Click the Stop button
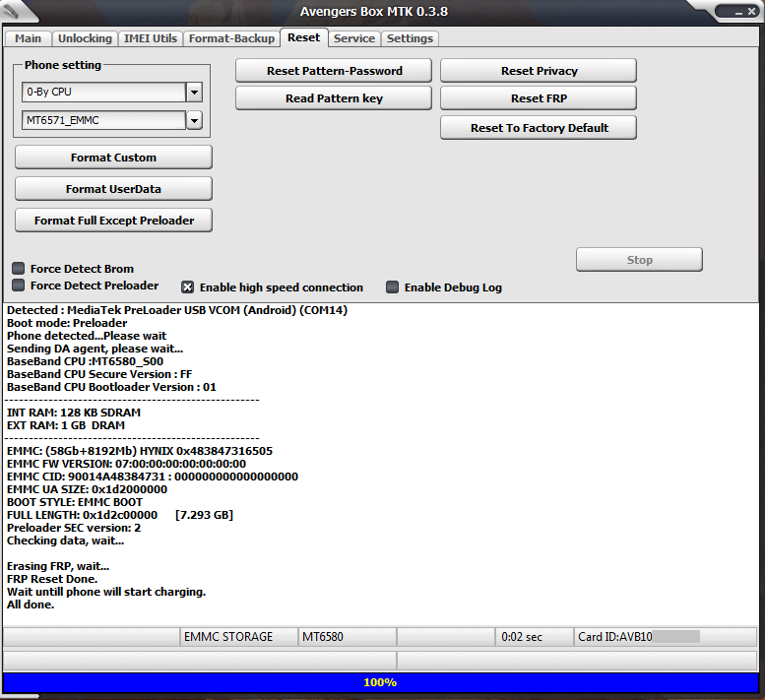765x700 pixels. [639, 260]
